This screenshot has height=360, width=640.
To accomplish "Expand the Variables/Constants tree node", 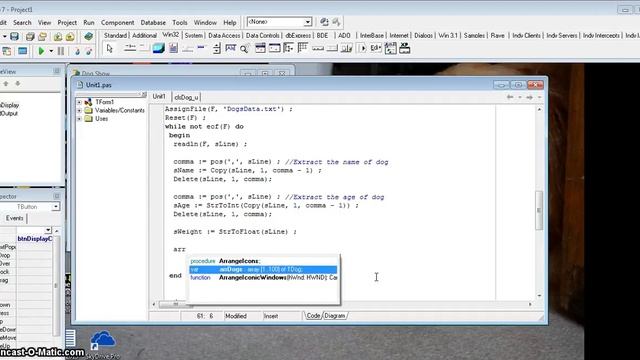I will point(79,111).
